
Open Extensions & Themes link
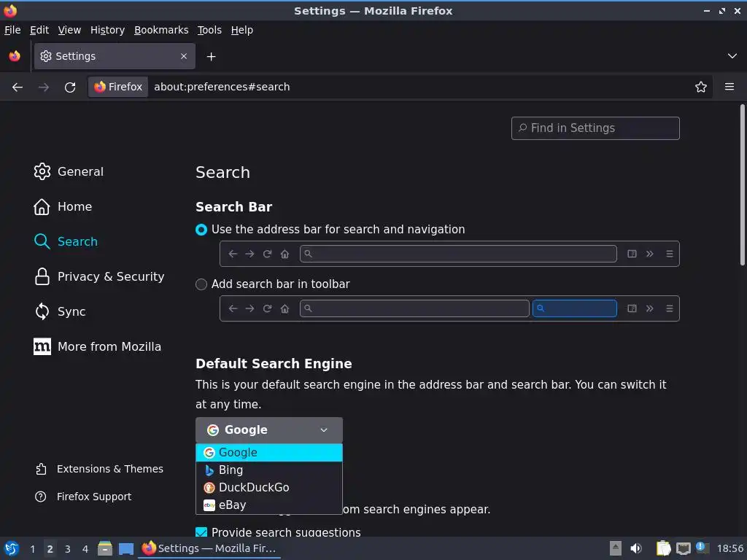click(x=99, y=469)
